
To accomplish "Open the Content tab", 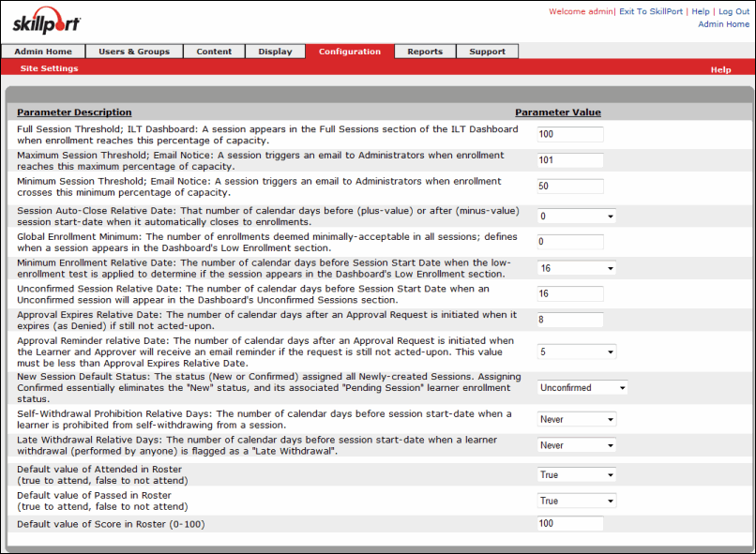I will pyautogui.click(x=214, y=52).
